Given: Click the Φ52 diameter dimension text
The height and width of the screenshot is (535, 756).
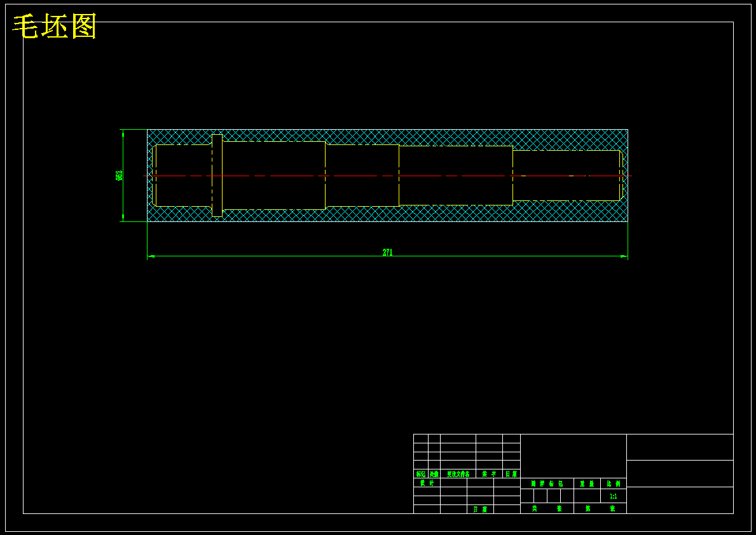Looking at the screenshot, I should (119, 176).
